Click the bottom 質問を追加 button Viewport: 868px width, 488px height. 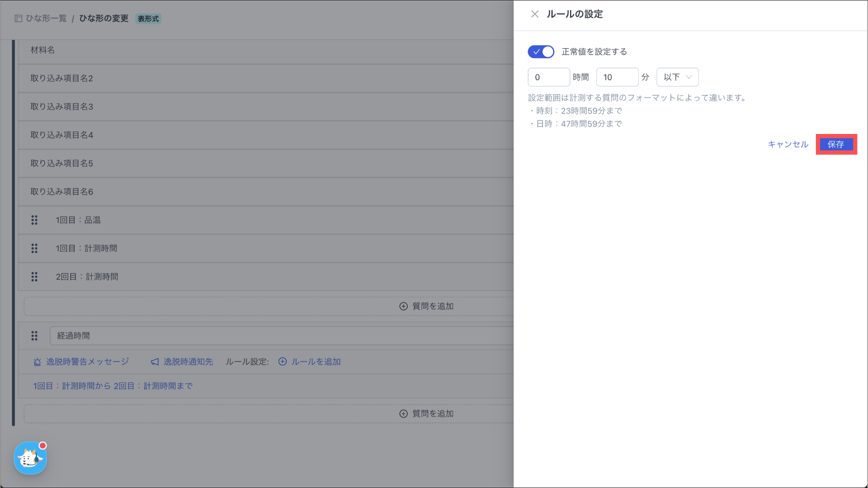426,413
